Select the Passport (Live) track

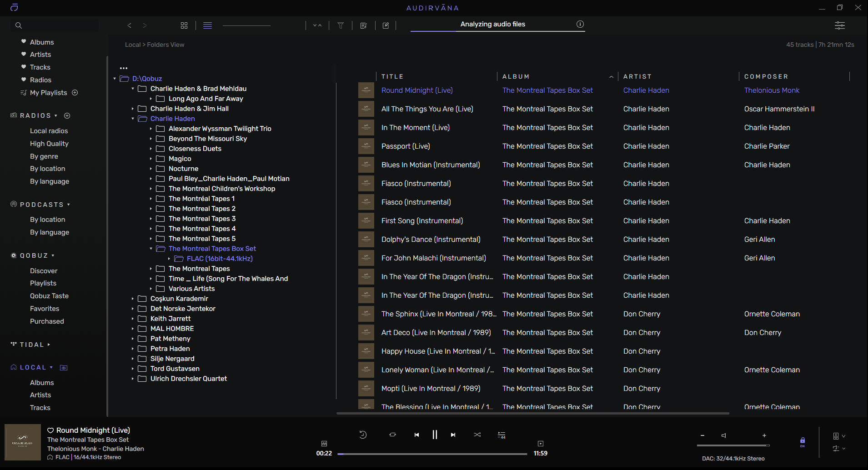tap(406, 146)
